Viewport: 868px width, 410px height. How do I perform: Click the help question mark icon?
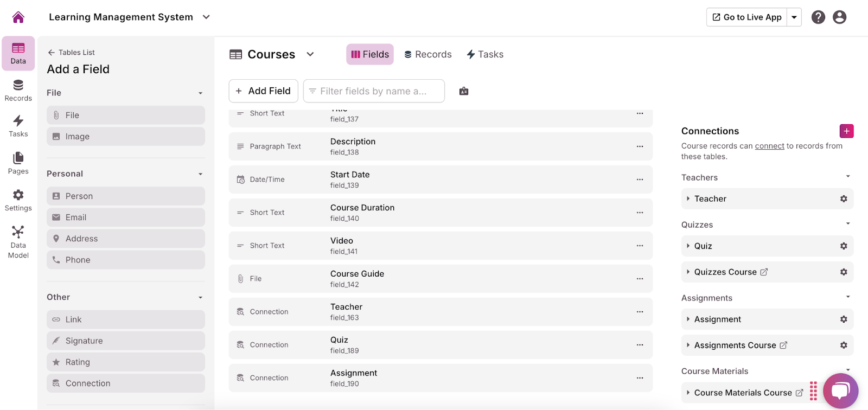pyautogui.click(x=818, y=17)
